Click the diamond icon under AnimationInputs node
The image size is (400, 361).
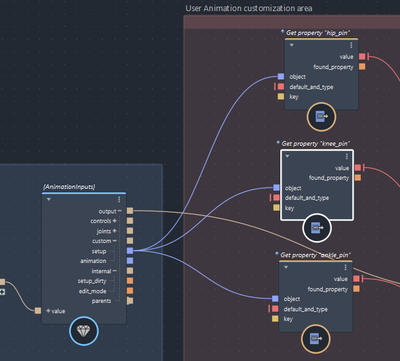[x=84, y=331]
